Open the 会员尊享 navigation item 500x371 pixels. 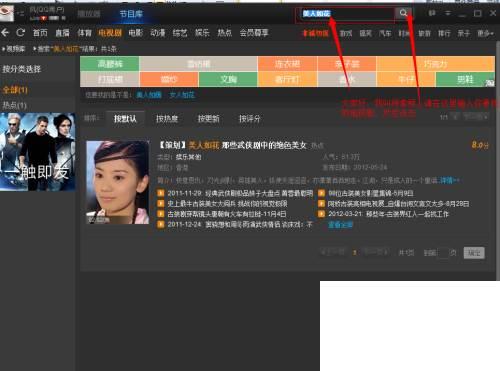click(x=254, y=33)
